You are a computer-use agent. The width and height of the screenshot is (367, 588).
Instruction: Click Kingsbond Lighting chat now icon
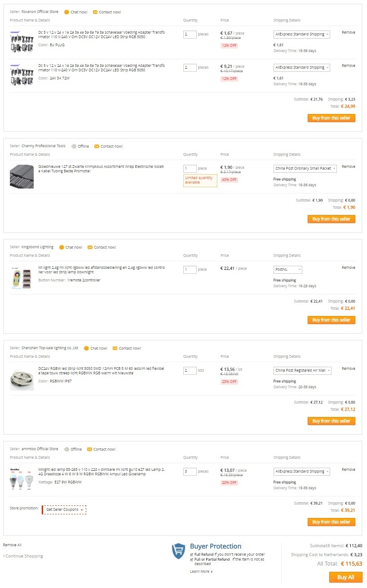(x=62, y=247)
